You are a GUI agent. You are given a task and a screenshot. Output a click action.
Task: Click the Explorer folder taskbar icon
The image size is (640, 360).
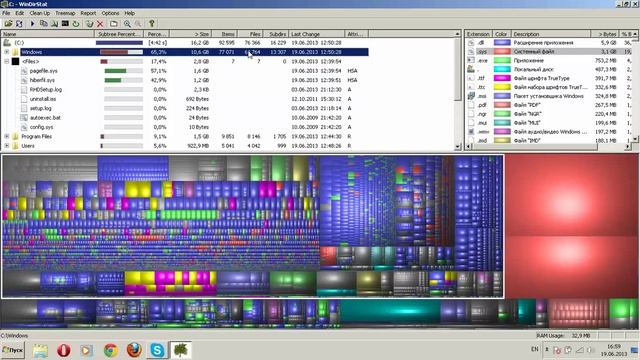[40, 350]
